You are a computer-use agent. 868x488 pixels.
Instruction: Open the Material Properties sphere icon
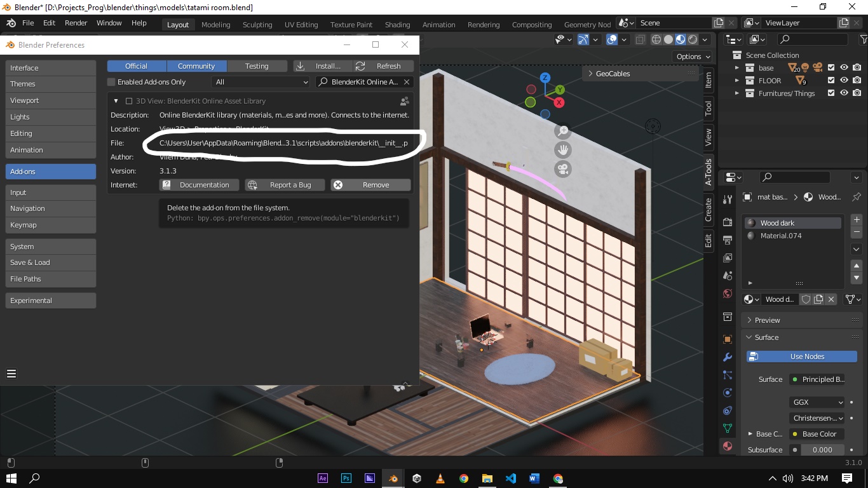point(727,447)
